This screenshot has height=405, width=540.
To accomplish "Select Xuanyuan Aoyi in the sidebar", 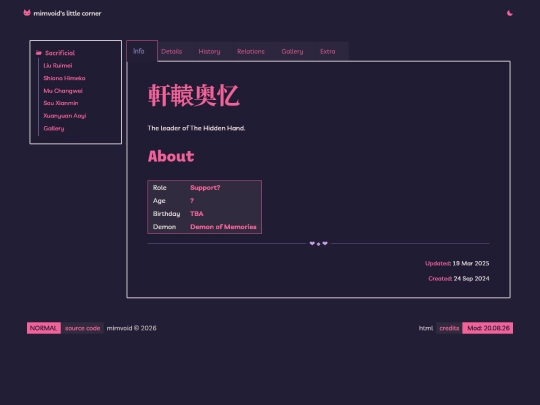I will point(65,116).
